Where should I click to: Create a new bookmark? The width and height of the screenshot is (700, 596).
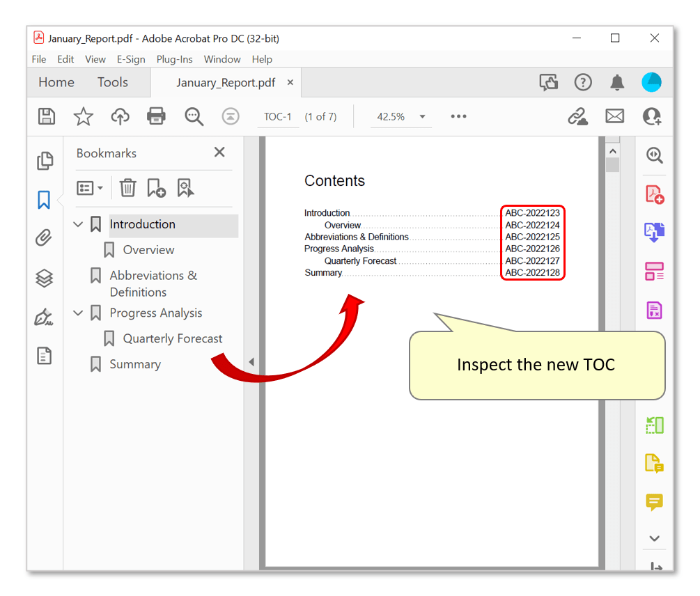(x=156, y=187)
